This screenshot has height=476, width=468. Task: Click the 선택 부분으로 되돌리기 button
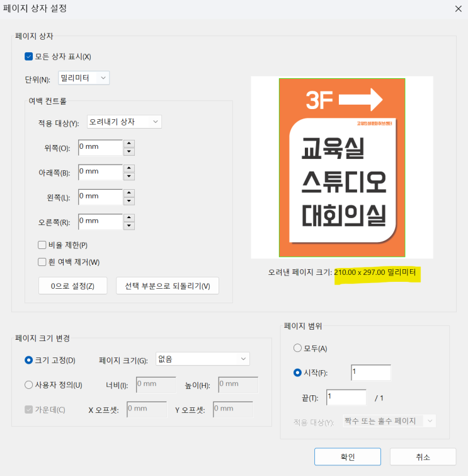click(167, 286)
